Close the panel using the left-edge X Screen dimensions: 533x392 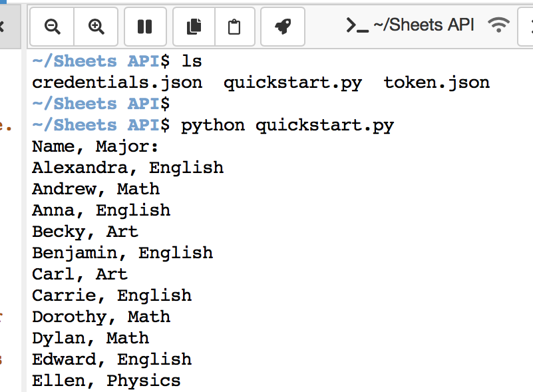[x=2, y=27]
